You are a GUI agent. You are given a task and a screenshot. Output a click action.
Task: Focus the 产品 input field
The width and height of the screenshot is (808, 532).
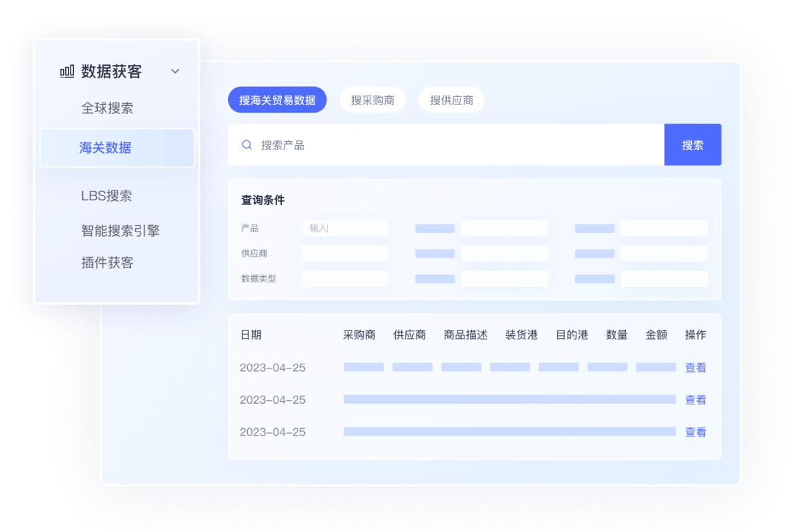tap(345, 229)
